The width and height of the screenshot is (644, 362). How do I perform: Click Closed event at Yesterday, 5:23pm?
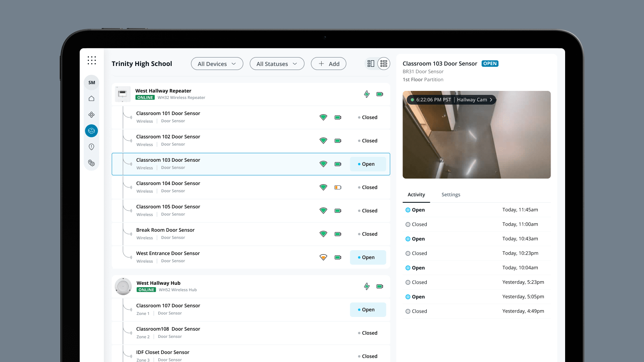(477, 282)
